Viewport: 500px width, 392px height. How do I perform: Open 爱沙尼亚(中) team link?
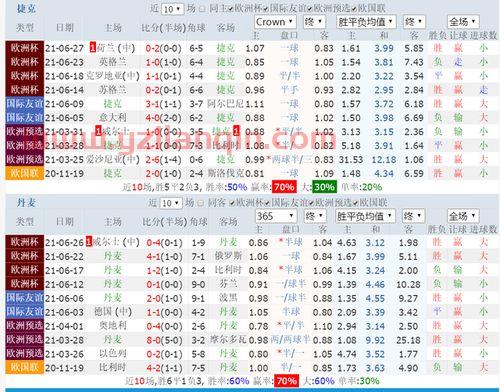(113, 160)
